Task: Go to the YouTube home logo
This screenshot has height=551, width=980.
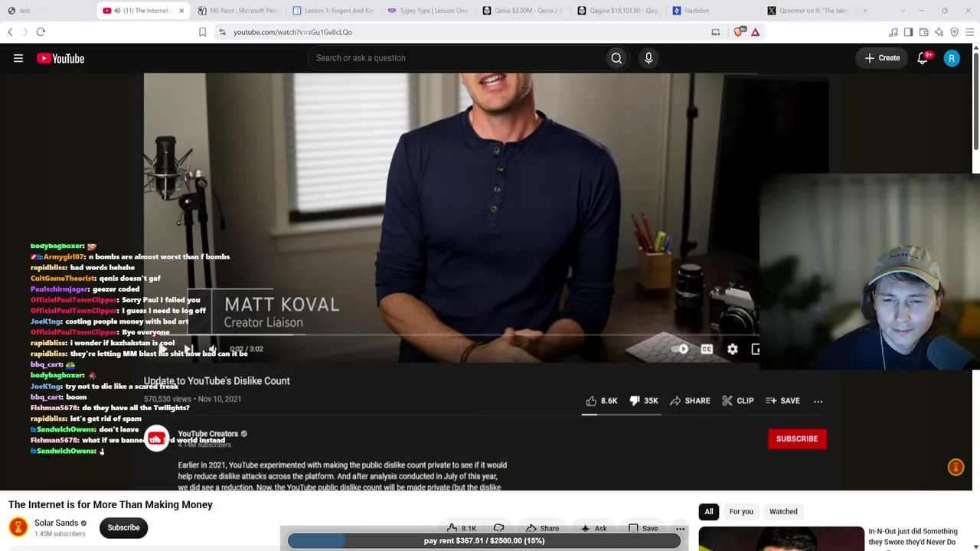Action: point(60,58)
